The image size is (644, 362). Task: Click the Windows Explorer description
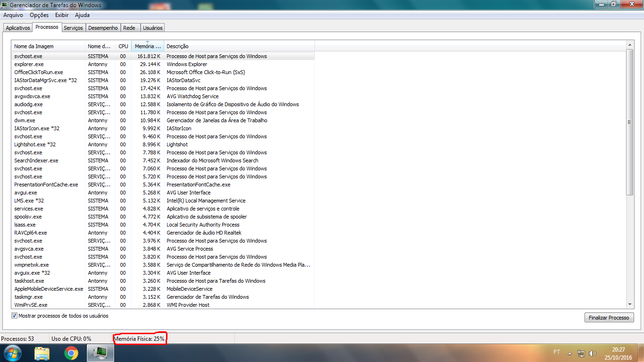[187, 64]
